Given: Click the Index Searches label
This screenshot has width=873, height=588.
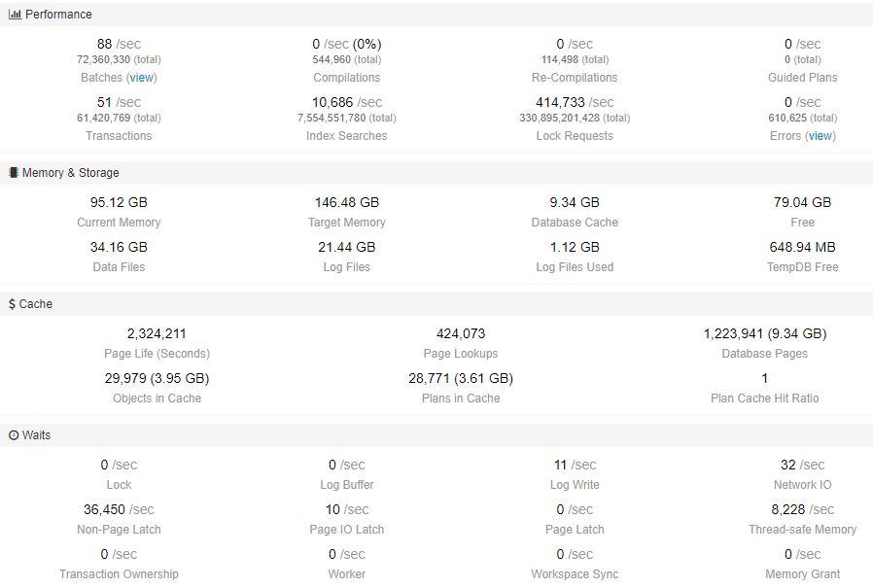Looking at the screenshot, I should click(x=346, y=136).
